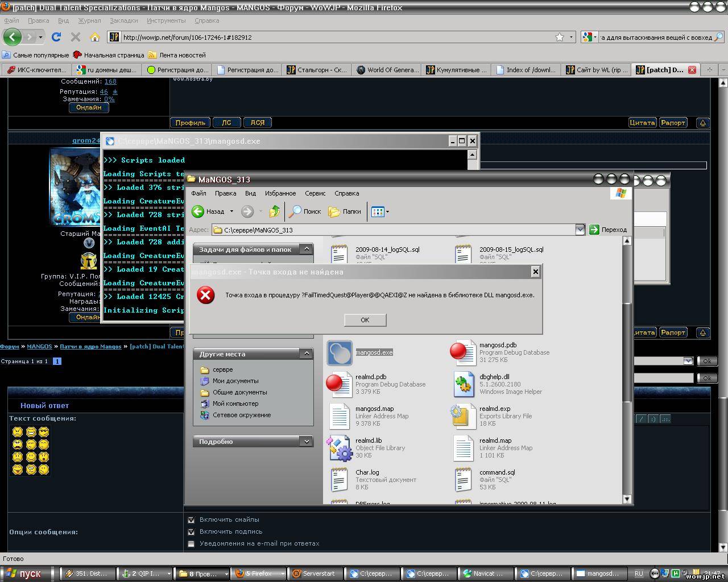Open the Explorer 'Избранное' menu
Image resolution: width=728 pixels, height=582 pixels.
tap(280, 193)
